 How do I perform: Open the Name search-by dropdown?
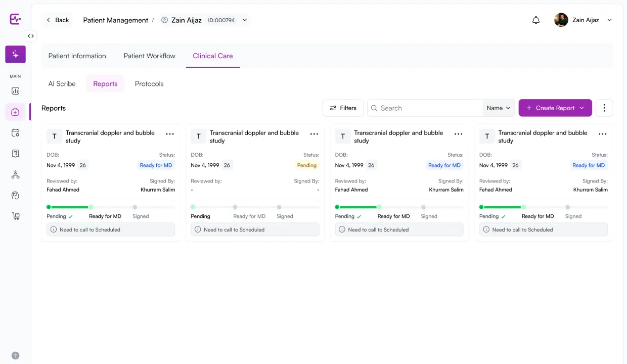(x=499, y=108)
